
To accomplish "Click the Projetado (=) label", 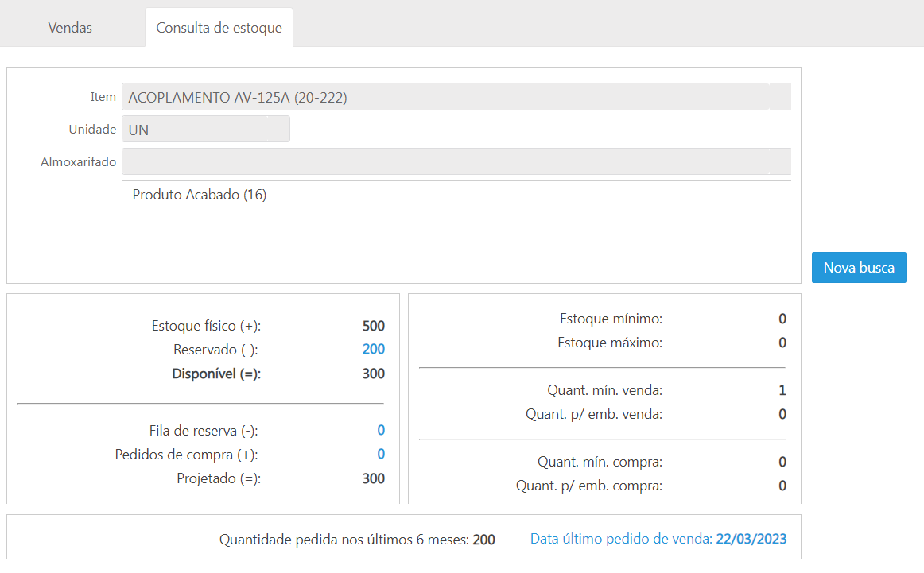I will [219, 478].
